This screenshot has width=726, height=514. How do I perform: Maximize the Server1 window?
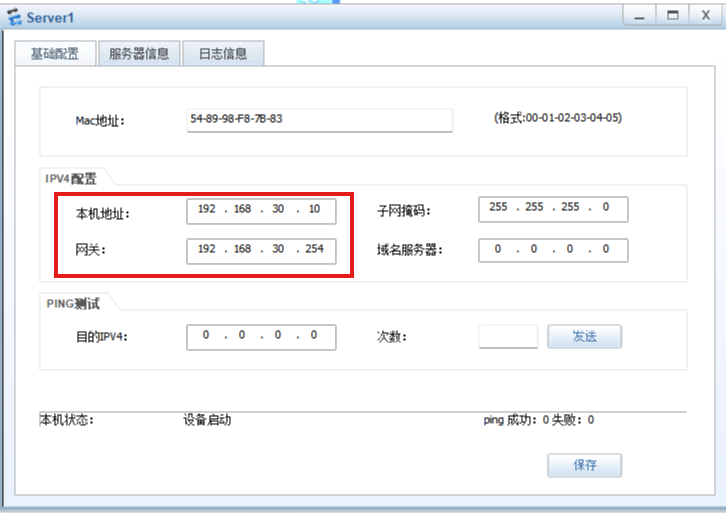pos(672,16)
